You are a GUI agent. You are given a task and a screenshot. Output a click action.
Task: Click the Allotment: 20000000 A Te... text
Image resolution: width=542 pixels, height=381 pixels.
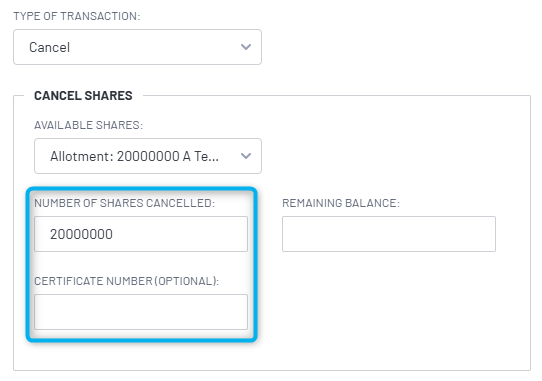134,156
